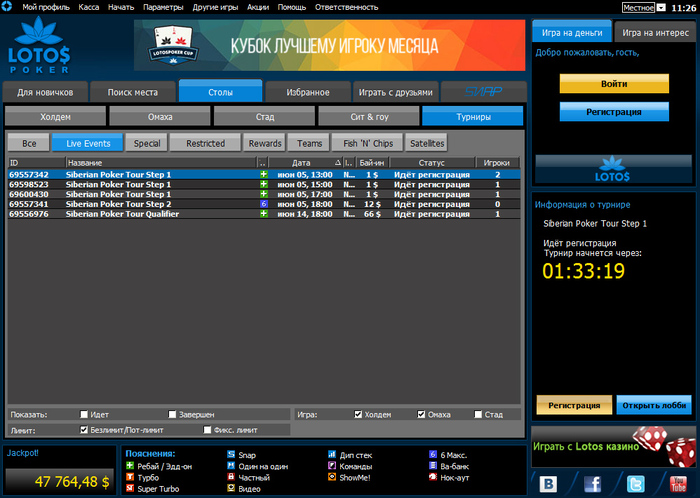
Task: Sort by the ID column header
Action: tap(36, 163)
